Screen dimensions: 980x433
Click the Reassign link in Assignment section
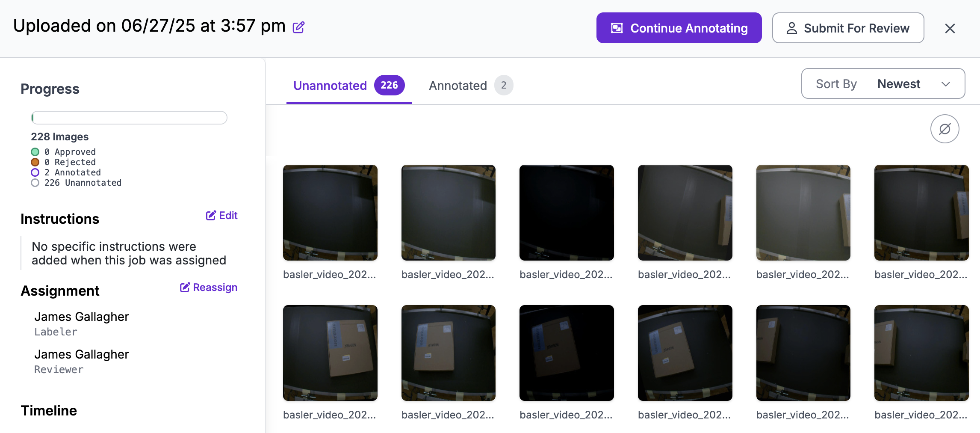215,287
